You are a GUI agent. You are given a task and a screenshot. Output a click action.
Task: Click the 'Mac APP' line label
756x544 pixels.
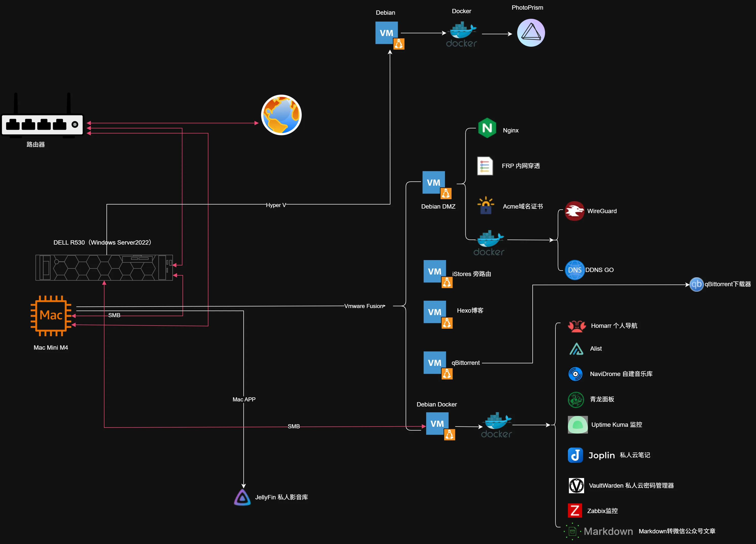pos(244,399)
